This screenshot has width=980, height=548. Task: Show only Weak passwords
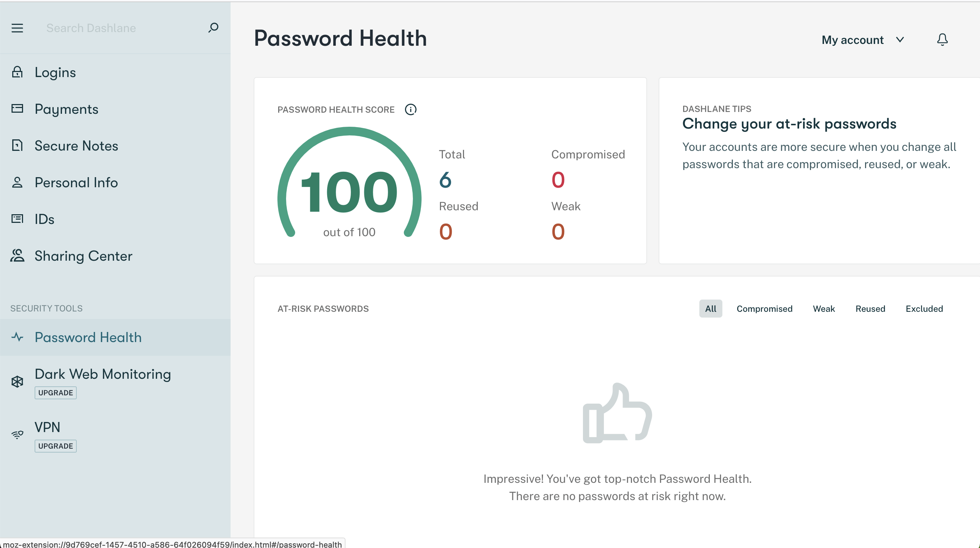coord(824,309)
